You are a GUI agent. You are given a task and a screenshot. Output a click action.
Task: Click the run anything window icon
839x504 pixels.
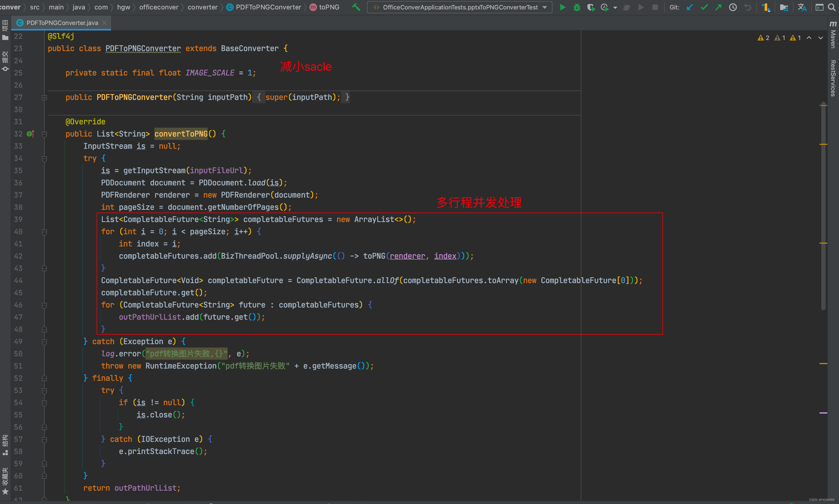click(x=819, y=7)
